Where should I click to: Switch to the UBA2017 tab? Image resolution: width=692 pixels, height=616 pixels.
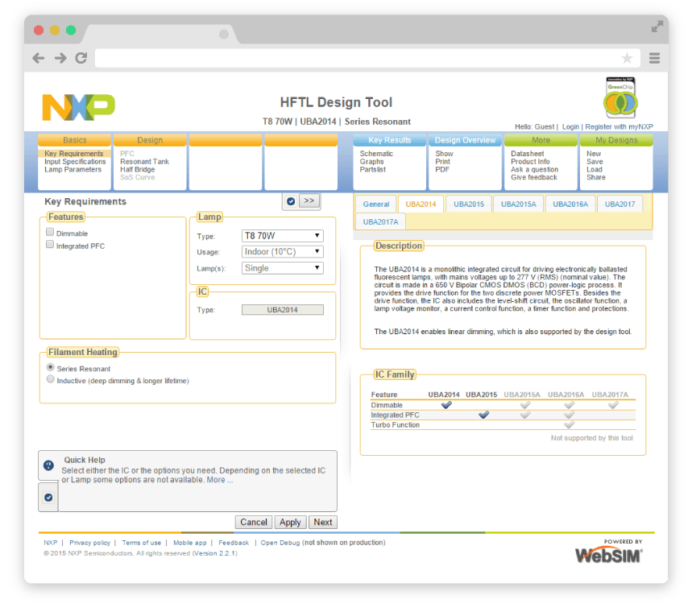(x=619, y=205)
